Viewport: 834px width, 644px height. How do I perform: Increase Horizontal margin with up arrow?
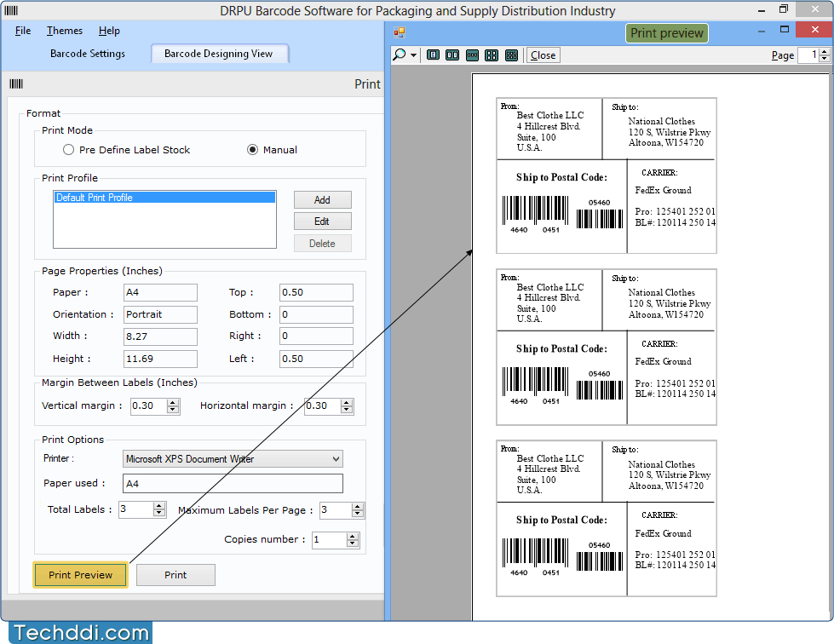click(347, 403)
